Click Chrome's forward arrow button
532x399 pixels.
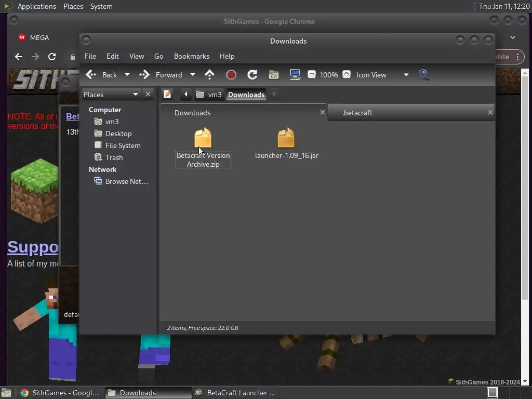pyautogui.click(x=35, y=57)
